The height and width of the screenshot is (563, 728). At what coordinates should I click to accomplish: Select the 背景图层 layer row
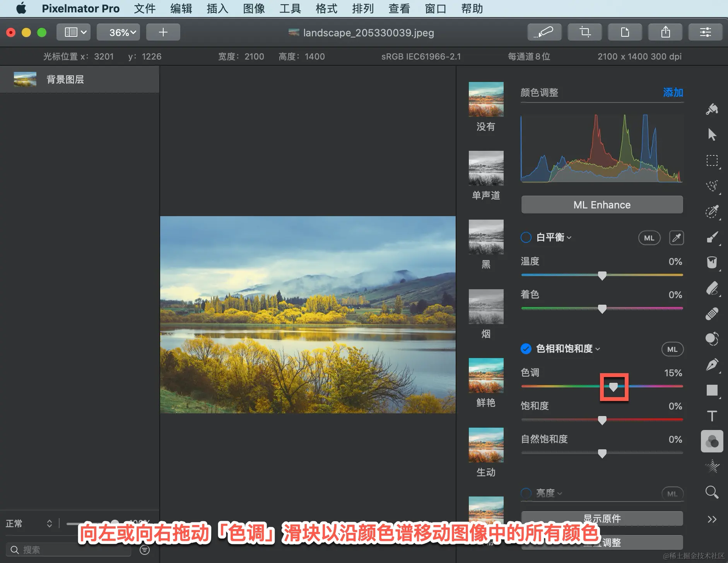pyautogui.click(x=79, y=79)
